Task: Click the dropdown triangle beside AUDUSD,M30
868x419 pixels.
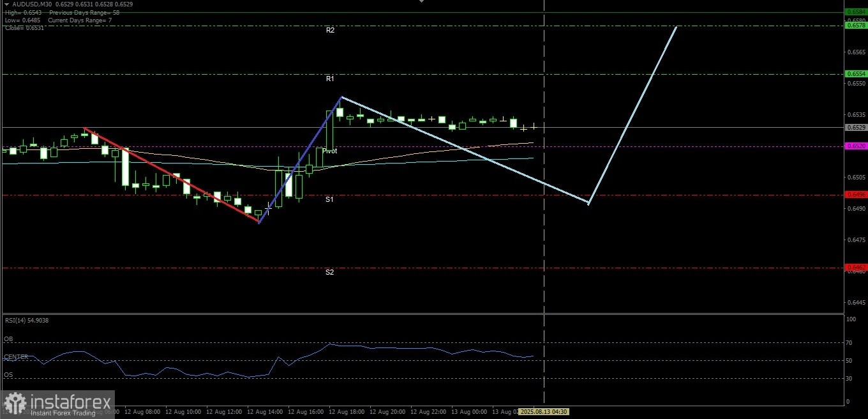Action: 7,4
